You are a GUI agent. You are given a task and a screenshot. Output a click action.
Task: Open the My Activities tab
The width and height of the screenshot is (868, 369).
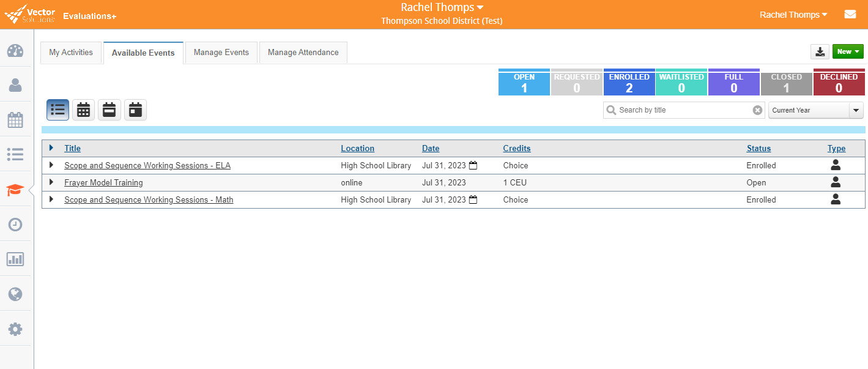click(71, 53)
